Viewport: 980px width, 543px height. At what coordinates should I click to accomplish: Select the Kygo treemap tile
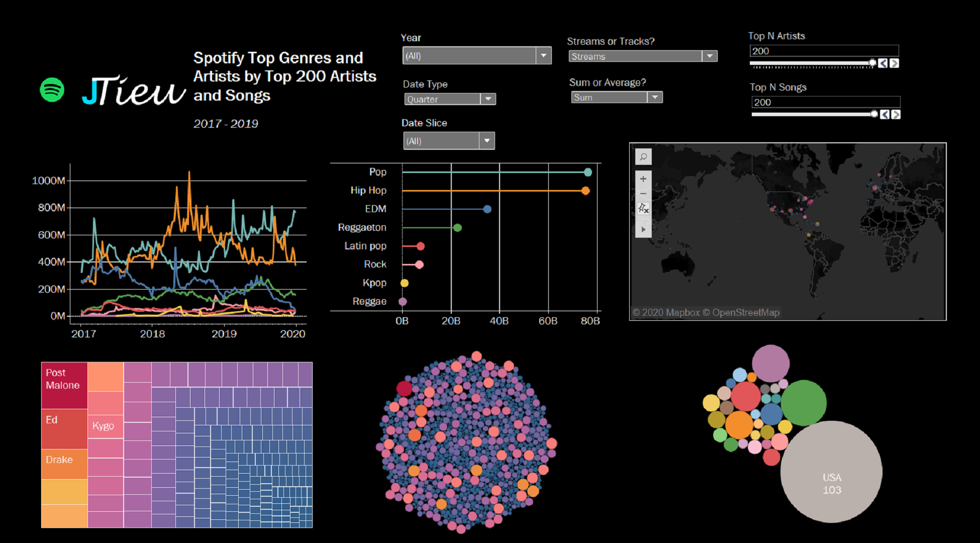pos(106,426)
